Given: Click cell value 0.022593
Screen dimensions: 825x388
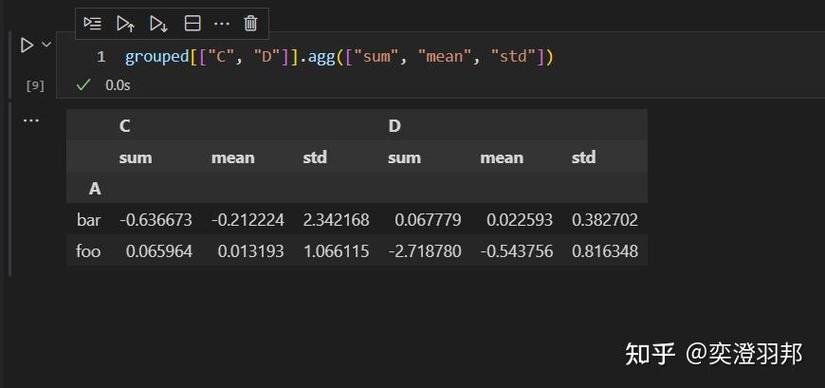Looking at the screenshot, I should [520, 220].
